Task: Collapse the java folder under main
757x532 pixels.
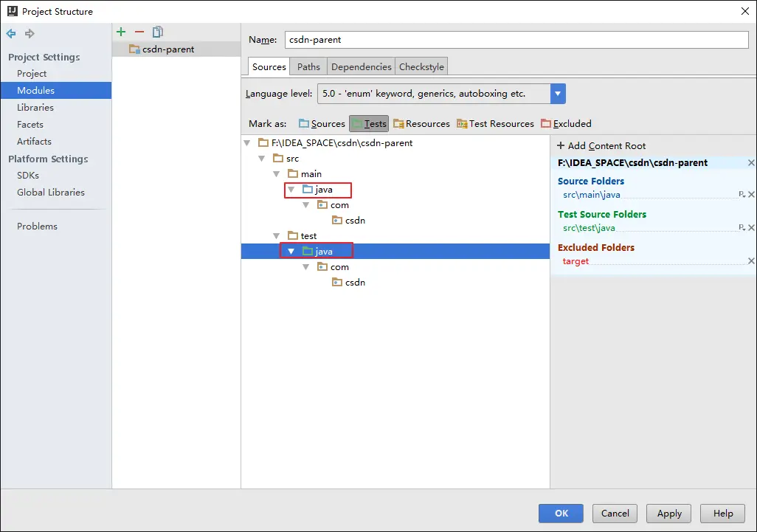Action: 291,190
